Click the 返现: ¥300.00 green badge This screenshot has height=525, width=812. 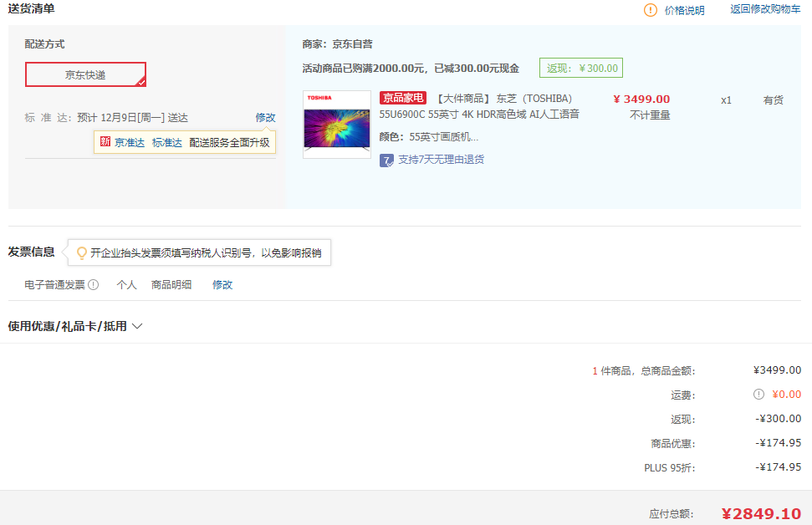pos(581,68)
